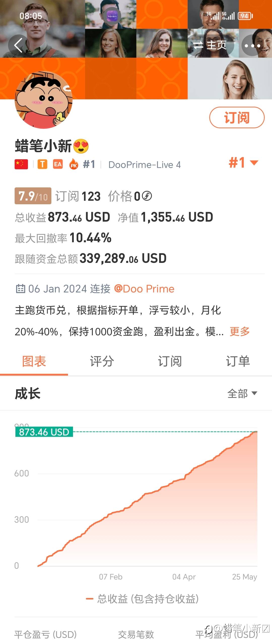Tap the 873.46 USD chart value label
This screenshot has height=644, width=272.
click(44, 432)
